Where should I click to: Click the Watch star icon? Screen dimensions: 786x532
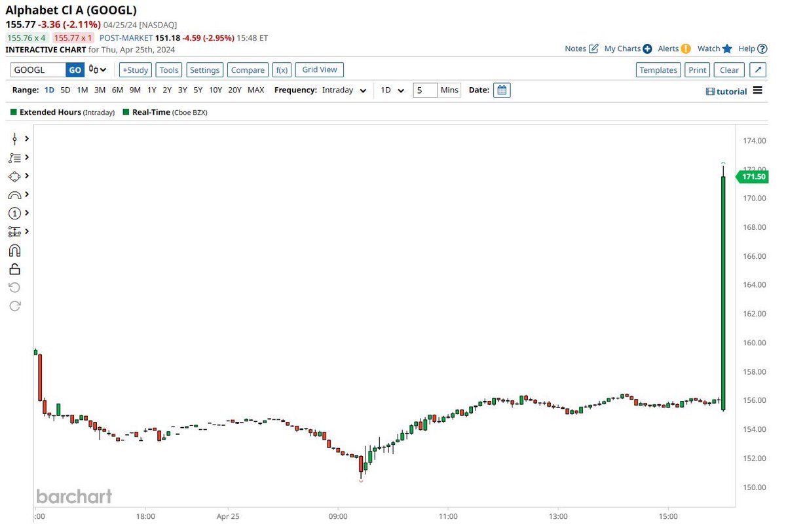tap(727, 48)
